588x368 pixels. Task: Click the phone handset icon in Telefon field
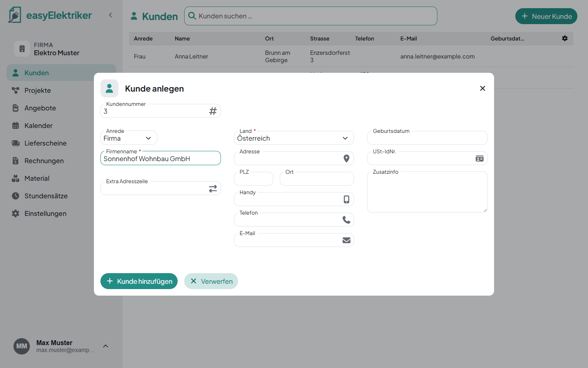(x=346, y=220)
